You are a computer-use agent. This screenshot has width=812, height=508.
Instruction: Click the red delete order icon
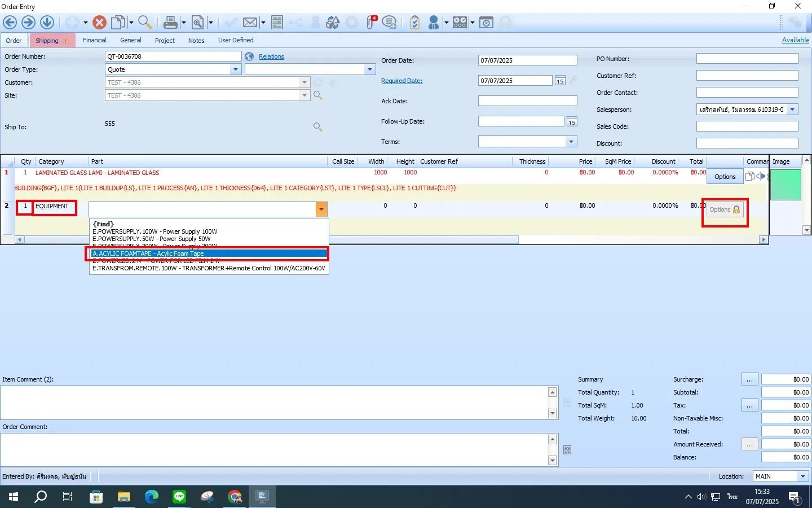tap(99, 23)
